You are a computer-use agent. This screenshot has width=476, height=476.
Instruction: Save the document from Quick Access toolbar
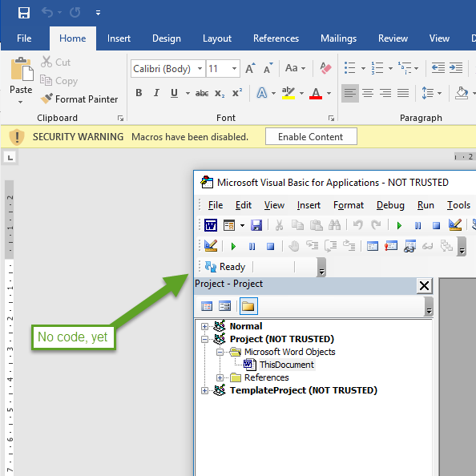pyautogui.click(x=24, y=13)
